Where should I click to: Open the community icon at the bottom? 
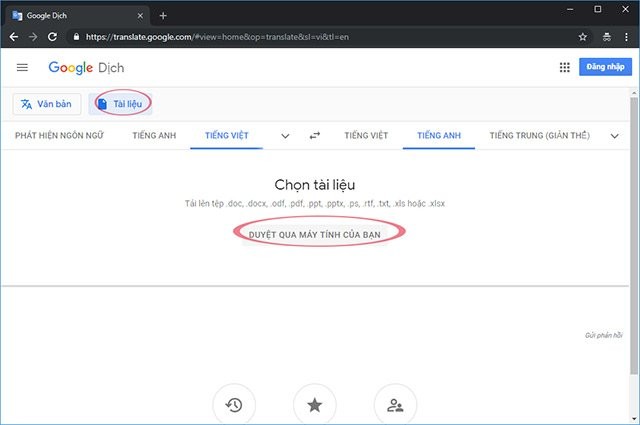394,405
